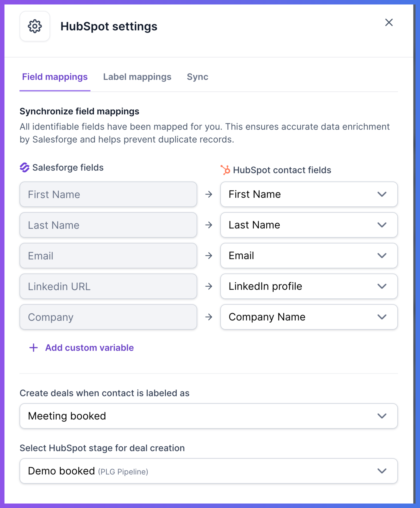Open the First Name HubSpot field dropdown
The width and height of the screenshot is (420, 508).
(309, 194)
